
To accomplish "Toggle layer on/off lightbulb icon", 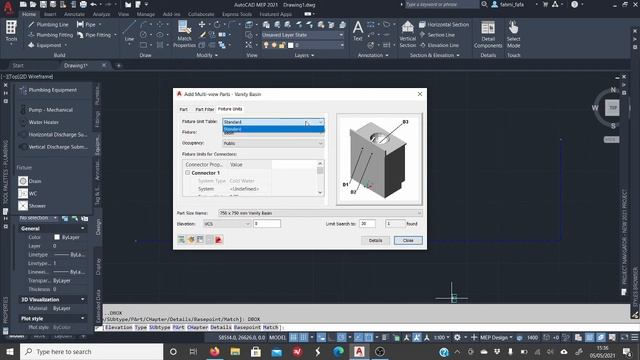I will point(266,45).
